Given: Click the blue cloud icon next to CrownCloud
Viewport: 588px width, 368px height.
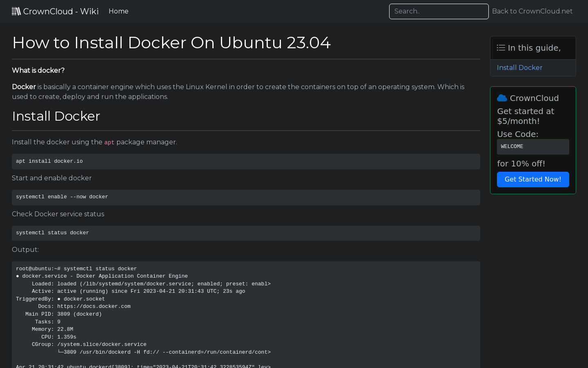Looking at the screenshot, I should click(502, 98).
